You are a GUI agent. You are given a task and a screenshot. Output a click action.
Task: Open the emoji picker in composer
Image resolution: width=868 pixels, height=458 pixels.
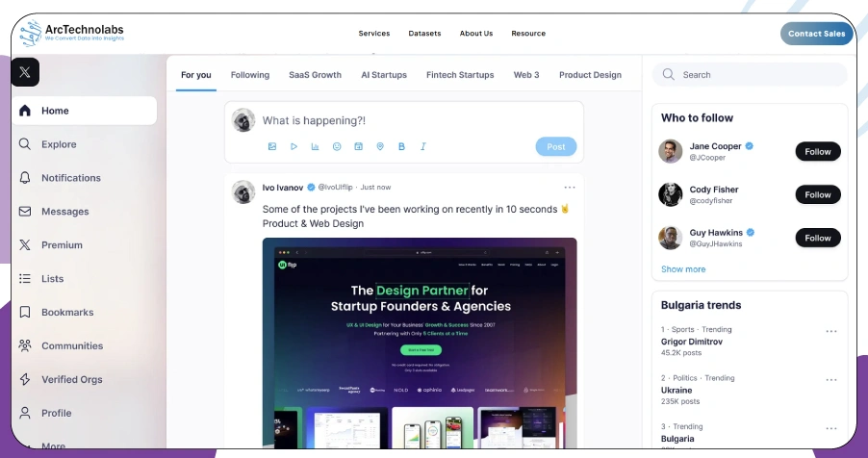(337, 147)
